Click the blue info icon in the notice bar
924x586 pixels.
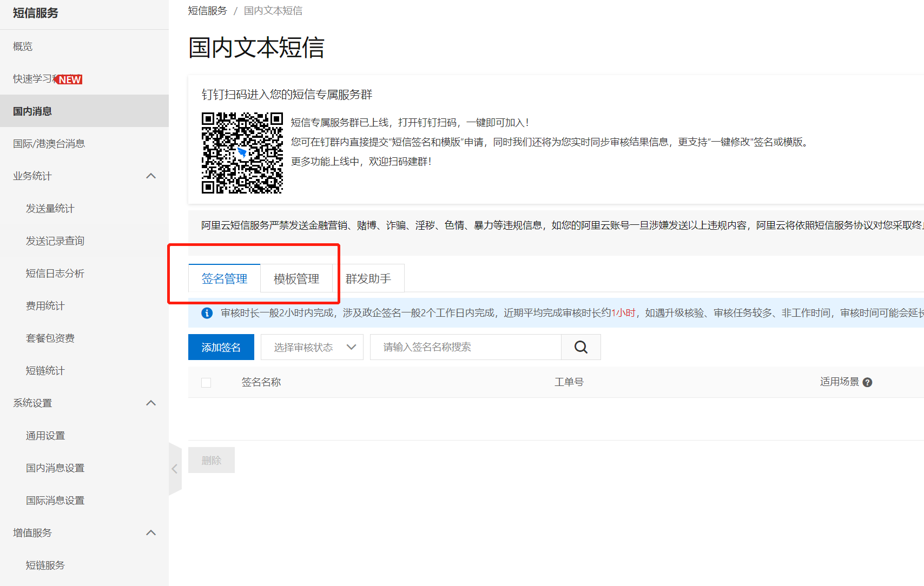(207, 313)
